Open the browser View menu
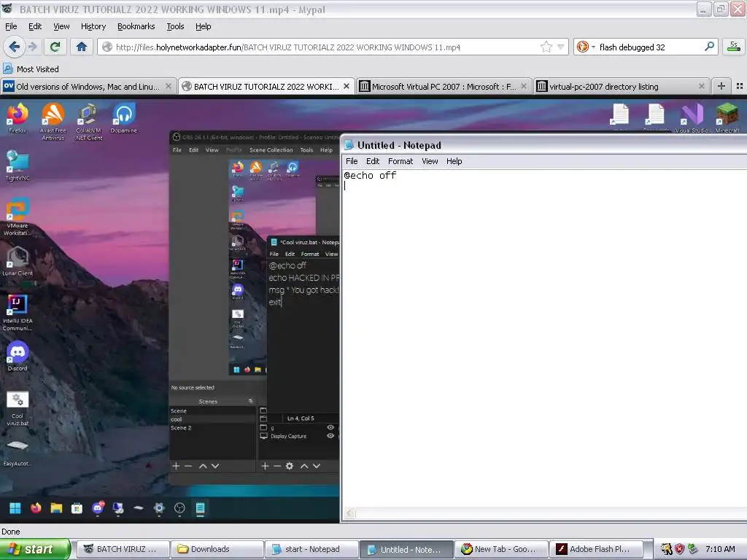The width and height of the screenshot is (747, 560). (x=61, y=26)
